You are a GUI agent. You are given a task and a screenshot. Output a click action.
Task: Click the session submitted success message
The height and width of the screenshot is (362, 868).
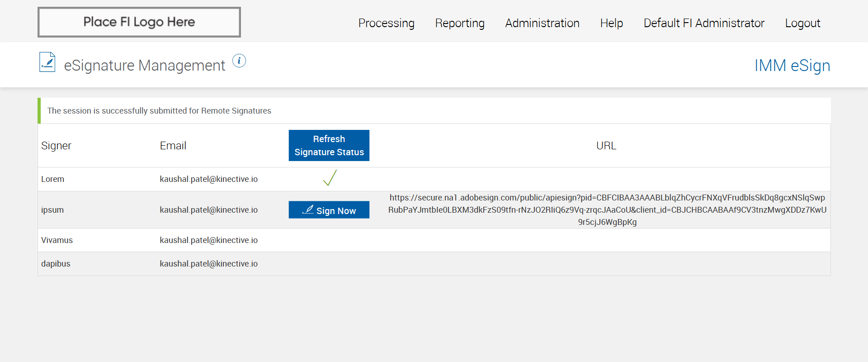(159, 111)
